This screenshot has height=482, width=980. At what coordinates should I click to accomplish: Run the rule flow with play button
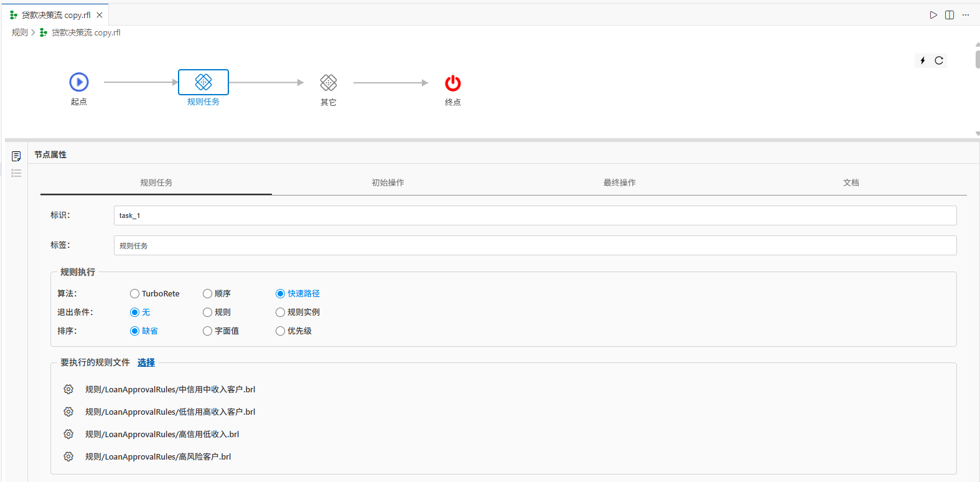933,15
